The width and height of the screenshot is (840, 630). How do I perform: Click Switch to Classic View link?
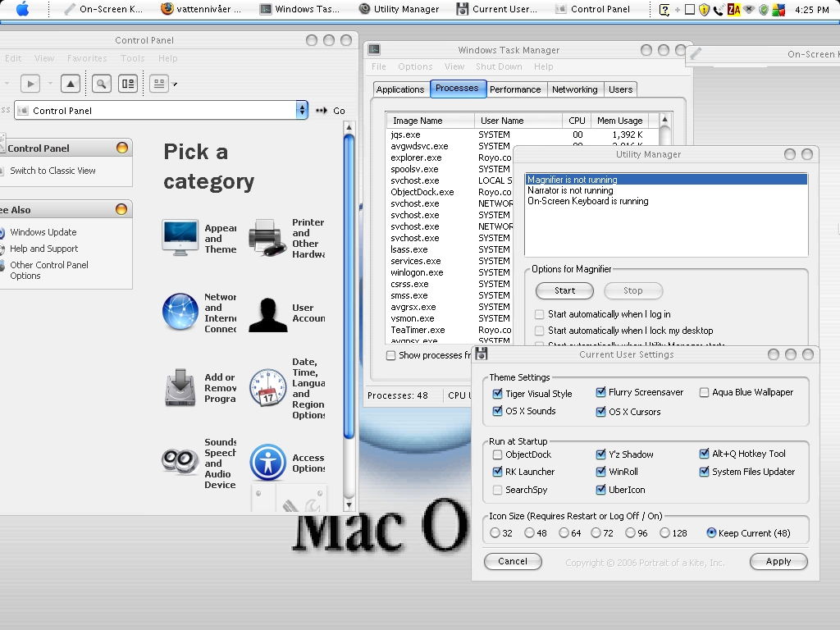[x=52, y=171]
